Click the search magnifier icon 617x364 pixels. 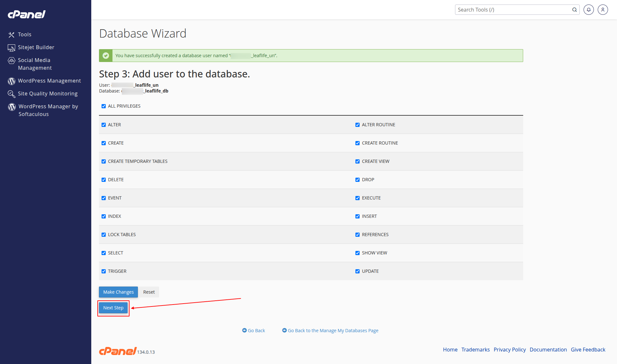[x=575, y=10]
